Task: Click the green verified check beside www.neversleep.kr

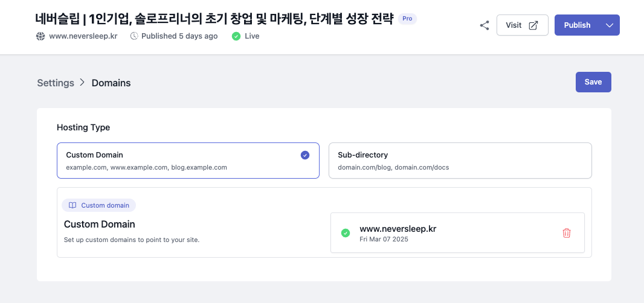Action: [346, 233]
